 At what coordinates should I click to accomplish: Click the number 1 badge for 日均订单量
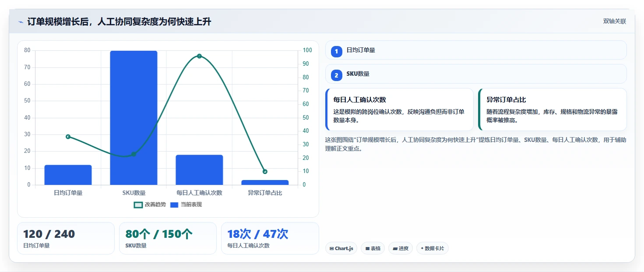tap(336, 52)
